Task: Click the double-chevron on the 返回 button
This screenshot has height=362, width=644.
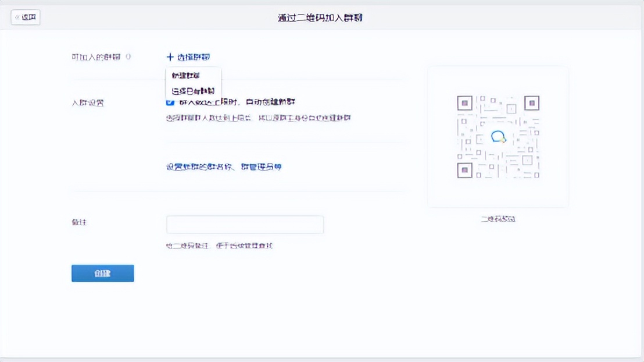Action: 17,17
